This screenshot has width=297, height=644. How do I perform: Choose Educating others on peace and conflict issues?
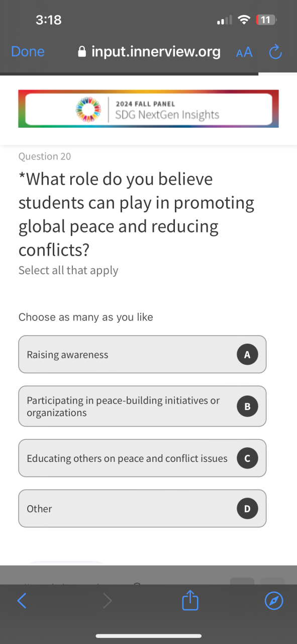point(142,458)
